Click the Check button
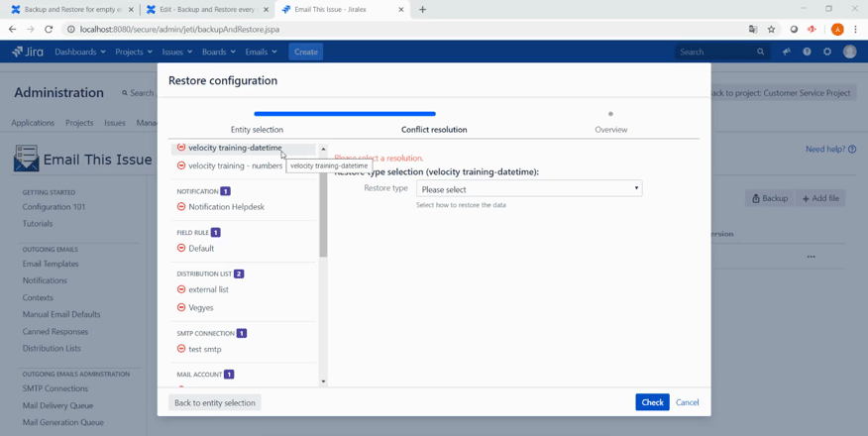 pos(652,402)
